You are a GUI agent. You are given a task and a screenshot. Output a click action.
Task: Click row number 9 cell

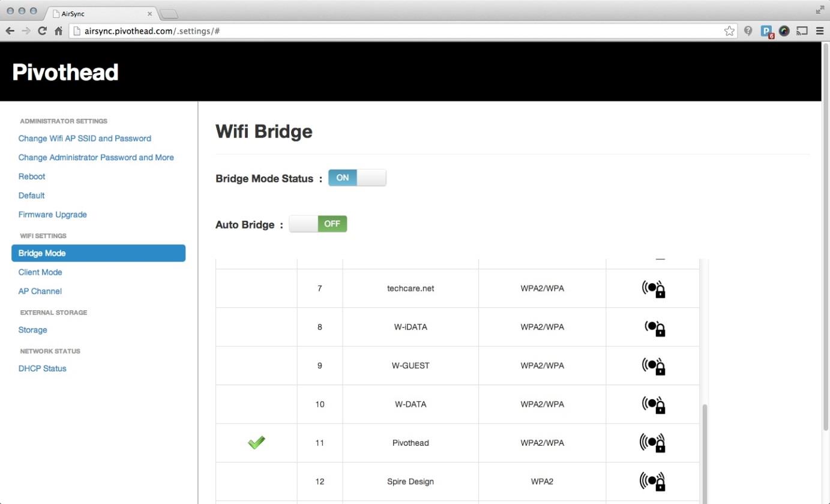(320, 365)
